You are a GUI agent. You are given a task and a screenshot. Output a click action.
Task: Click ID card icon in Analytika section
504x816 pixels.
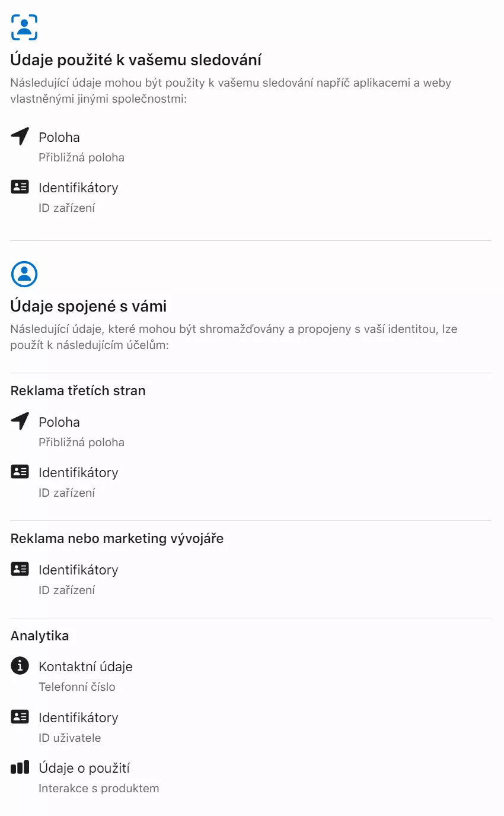[x=20, y=717]
